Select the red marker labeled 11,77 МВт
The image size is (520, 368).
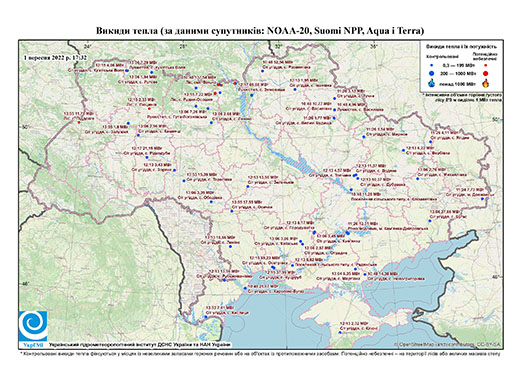click(79, 122)
